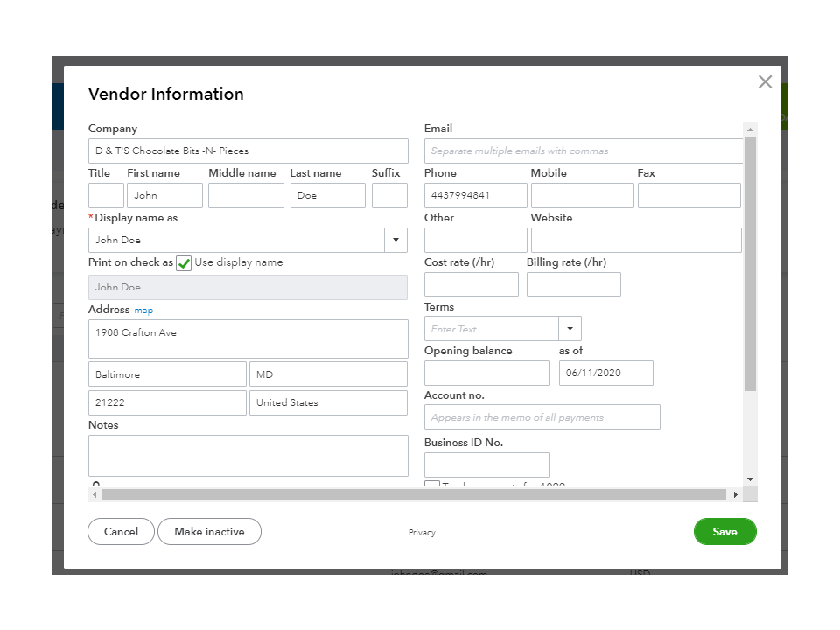Focus the Cost rate per hour field
This screenshot has width=840, height=630.
[x=472, y=284]
